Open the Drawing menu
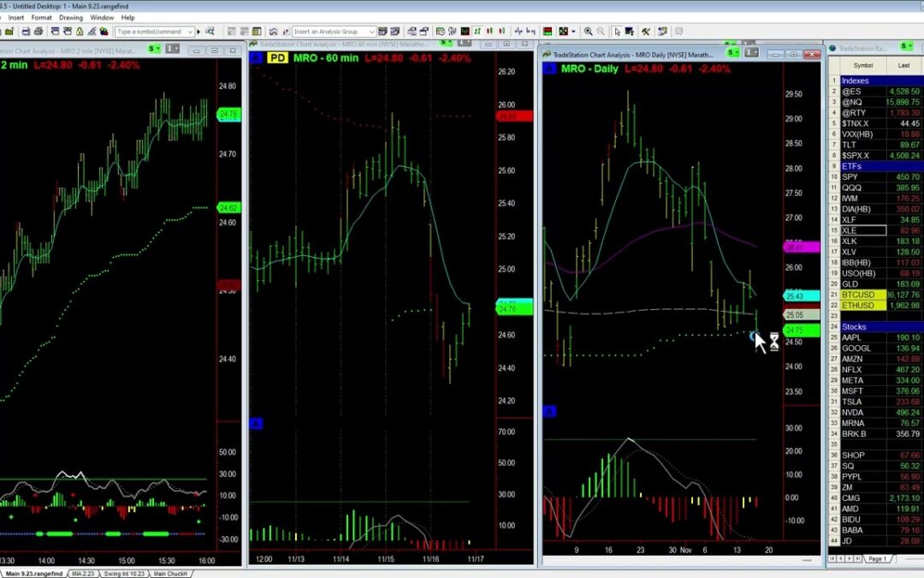The width and height of the screenshot is (924, 578). click(71, 18)
